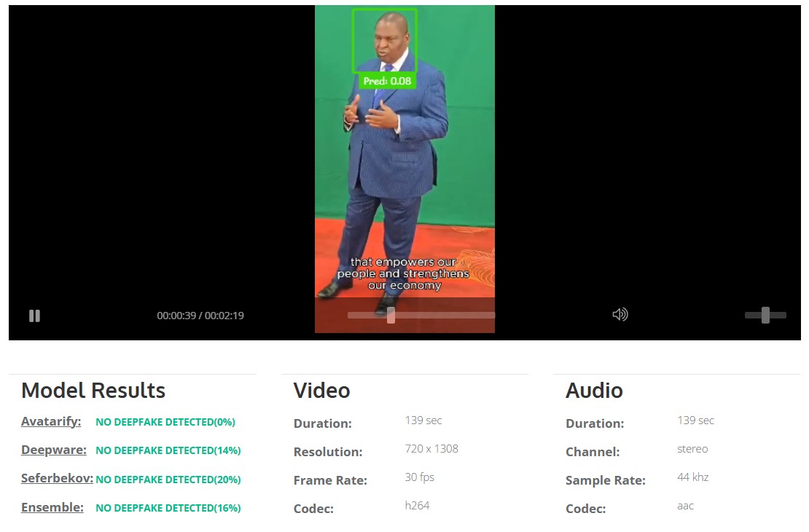
Task: Click the 'Resolution:' label
Action: point(328,452)
